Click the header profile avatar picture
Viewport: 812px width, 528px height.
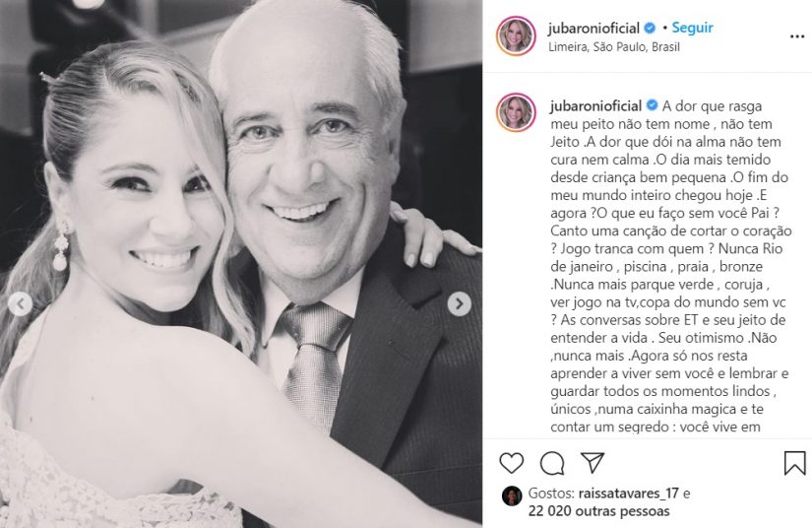coord(516,35)
